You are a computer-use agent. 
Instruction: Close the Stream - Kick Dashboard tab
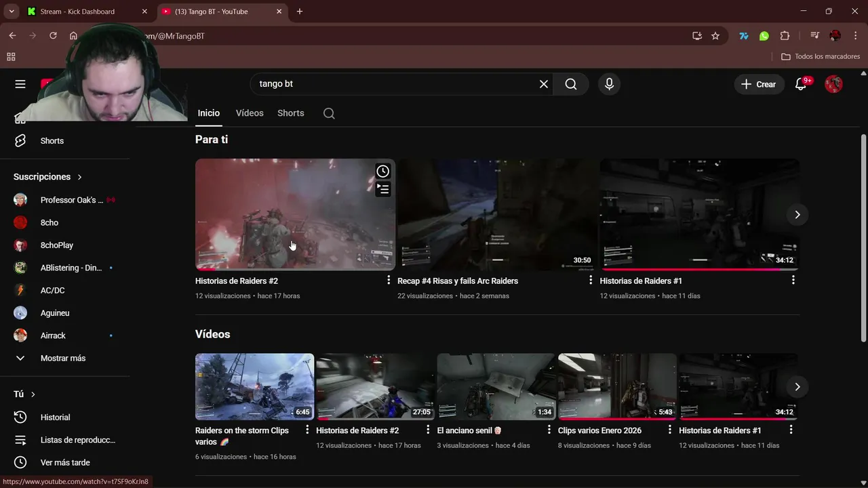144,12
